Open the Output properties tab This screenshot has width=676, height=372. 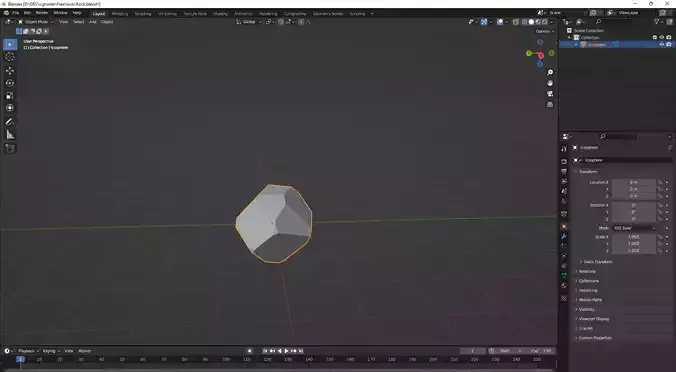[x=564, y=172]
